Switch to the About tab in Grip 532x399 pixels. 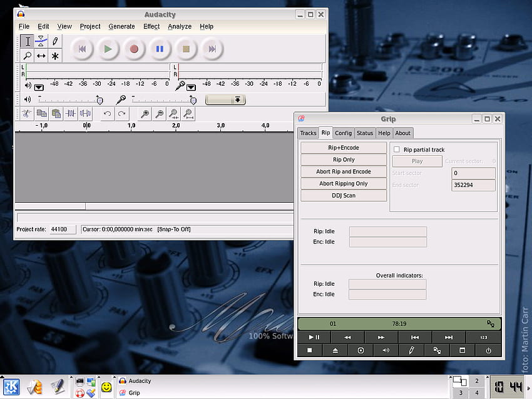tap(402, 133)
